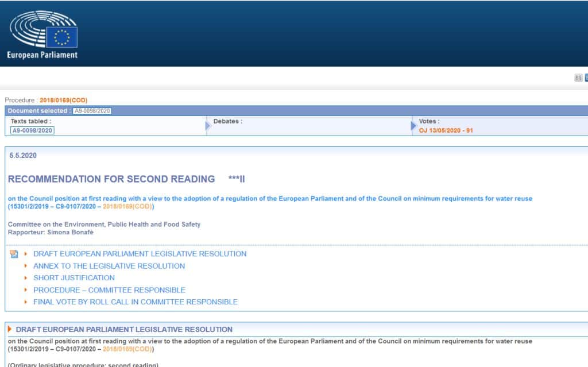Screen dimensions: 588x367
Task: Open procedure 2018/0169(COD) link at top
Action: click(63, 100)
